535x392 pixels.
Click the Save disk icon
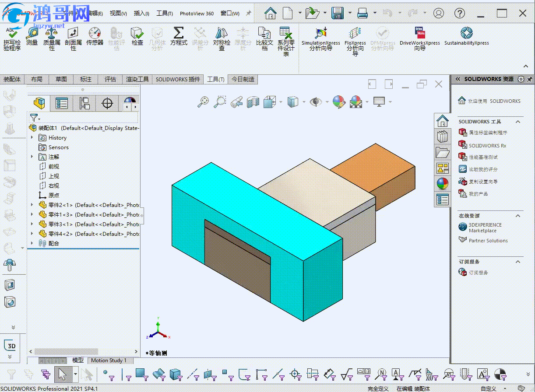(x=337, y=13)
